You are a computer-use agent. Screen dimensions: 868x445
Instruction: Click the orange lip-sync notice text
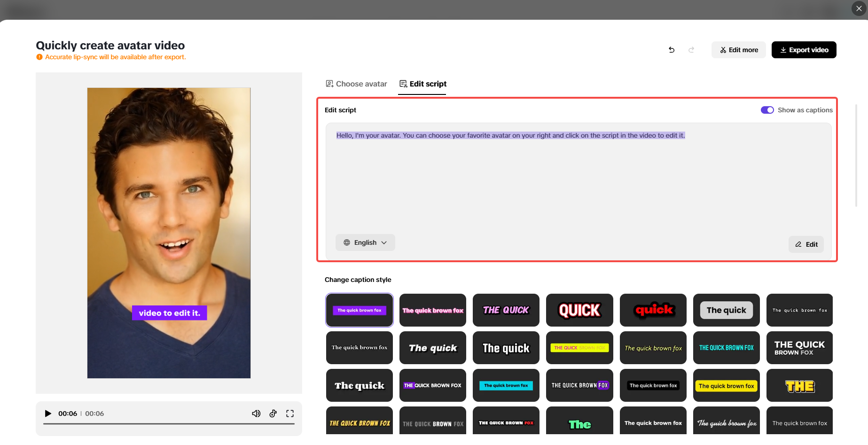tap(116, 57)
